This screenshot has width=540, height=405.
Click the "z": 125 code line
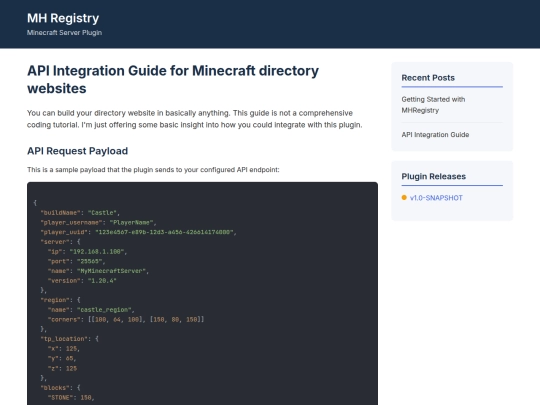coord(62,368)
